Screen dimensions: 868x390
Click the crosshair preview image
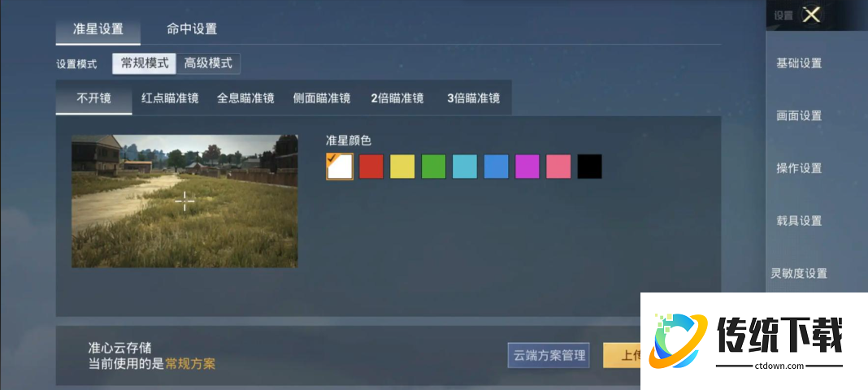pyautogui.click(x=184, y=201)
